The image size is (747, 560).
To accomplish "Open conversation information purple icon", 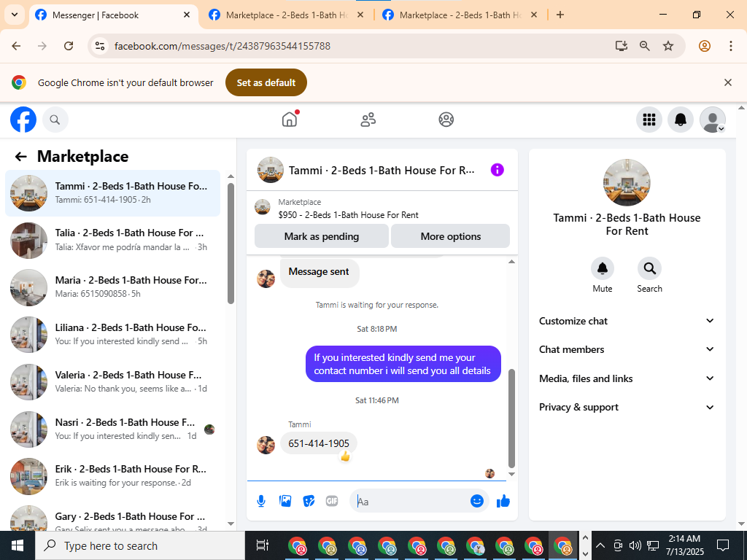I will (497, 170).
